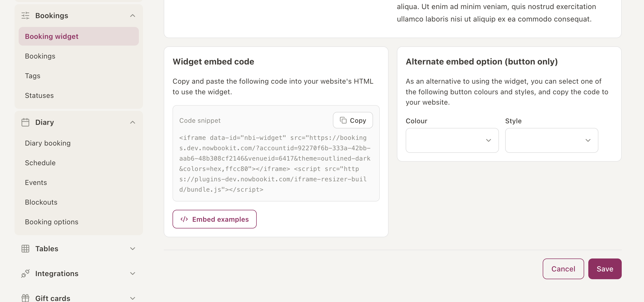Viewport: 644px width, 302px height.
Task: Go to Statuses in sidebar
Action: [39, 95]
